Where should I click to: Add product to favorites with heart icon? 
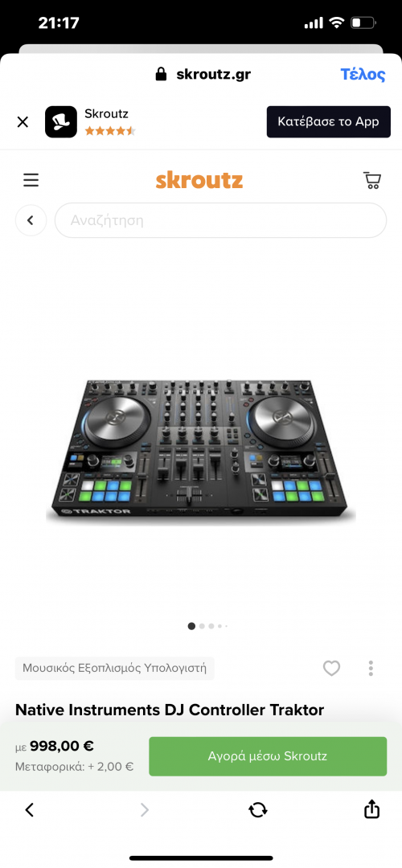(x=332, y=669)
